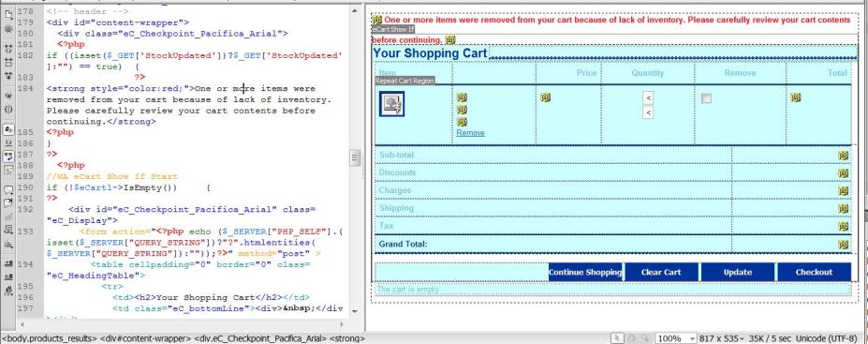Choose the Select tool in status bar
Image resolution: width=868 pixels, height=344 pixels.
pyautogui.click(x=617, y=337)
